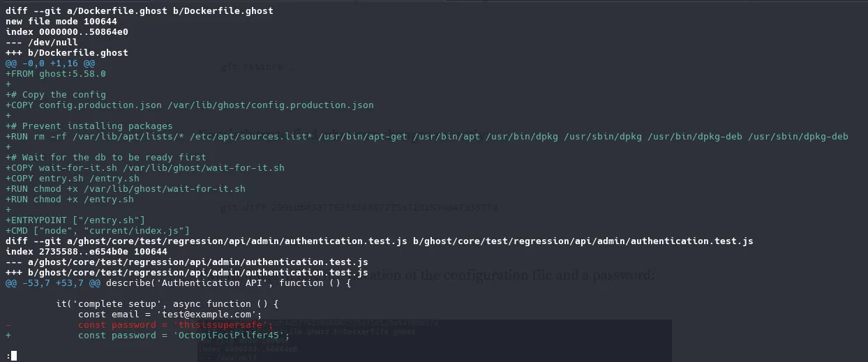The image size is (868, 362).
Task: Select 'RUN chmod +x /var/lib/ghost/wait-for-it.sh' line
Action: [x=126, y=189]
